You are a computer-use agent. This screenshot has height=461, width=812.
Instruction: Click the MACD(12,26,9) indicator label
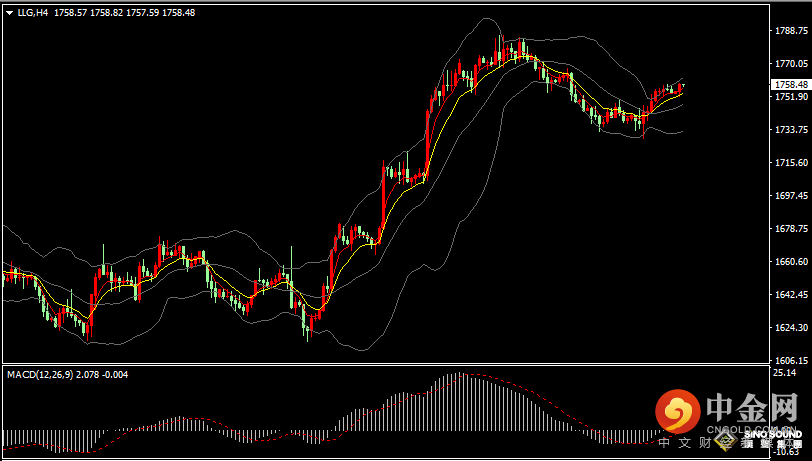point(38,374)
